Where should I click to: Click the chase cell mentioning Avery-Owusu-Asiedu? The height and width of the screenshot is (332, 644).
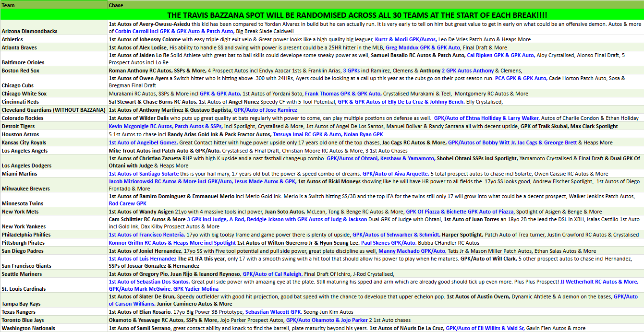coord(376,27)
